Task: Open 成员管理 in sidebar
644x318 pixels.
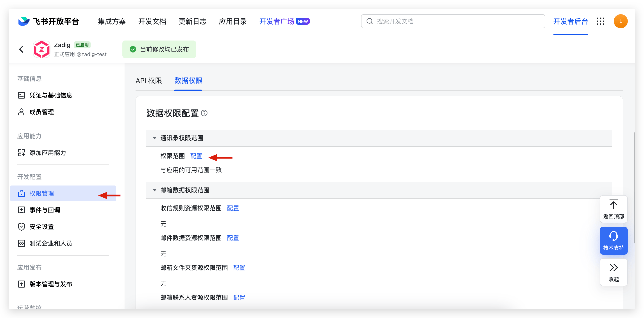Action: pos(41,112)
